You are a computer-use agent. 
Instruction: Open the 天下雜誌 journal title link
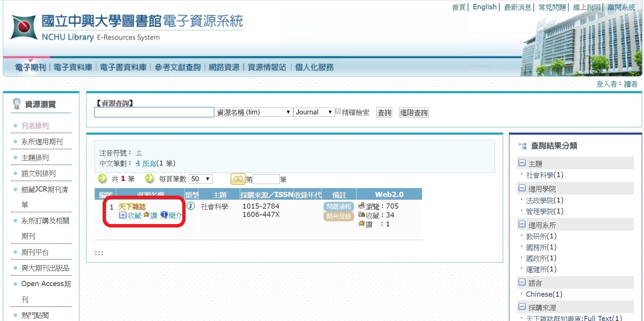point(132,207)
